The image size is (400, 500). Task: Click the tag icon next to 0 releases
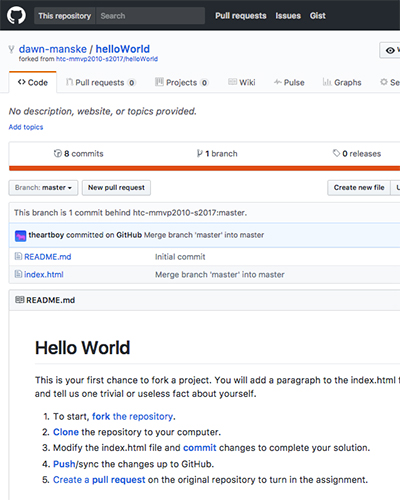336,153
